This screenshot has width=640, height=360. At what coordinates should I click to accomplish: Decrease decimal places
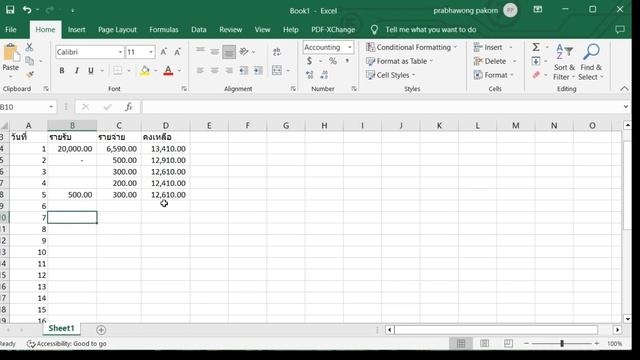(324, 75)
